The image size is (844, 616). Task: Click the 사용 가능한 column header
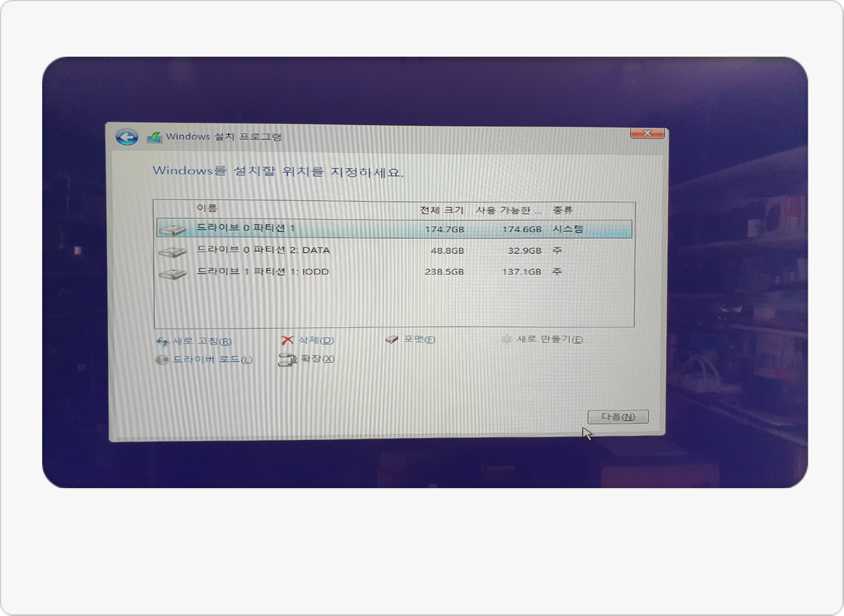click(508, 210)
